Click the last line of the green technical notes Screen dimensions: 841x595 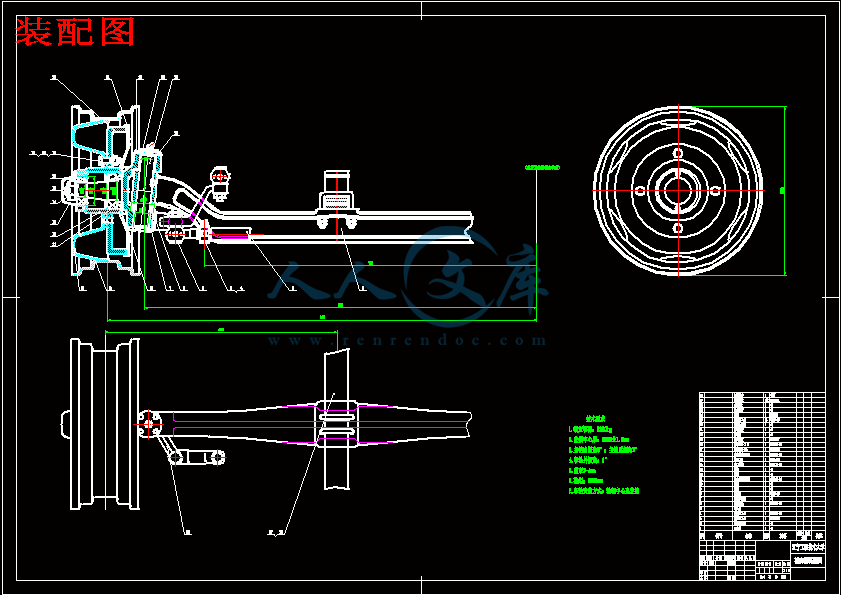604,490
